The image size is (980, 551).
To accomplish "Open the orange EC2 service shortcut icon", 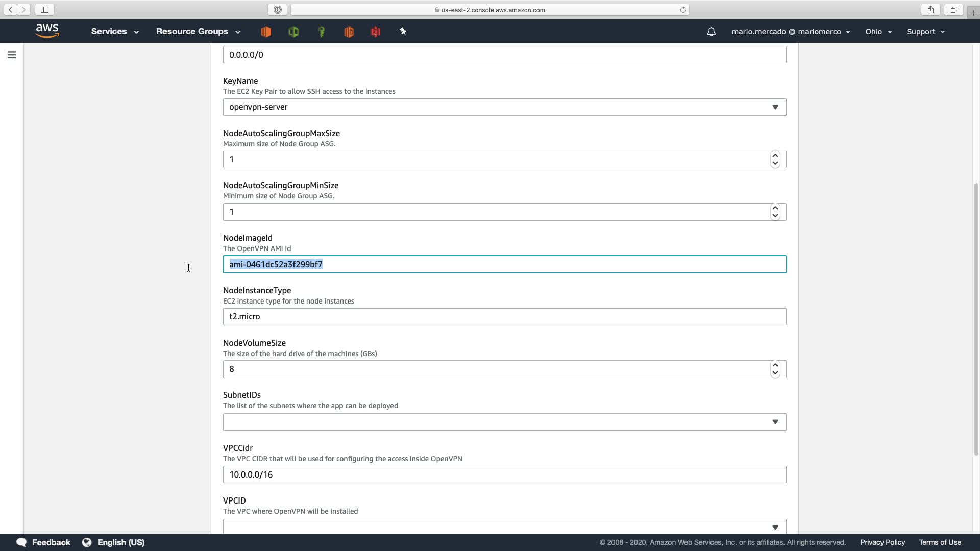I will [266, 32].
